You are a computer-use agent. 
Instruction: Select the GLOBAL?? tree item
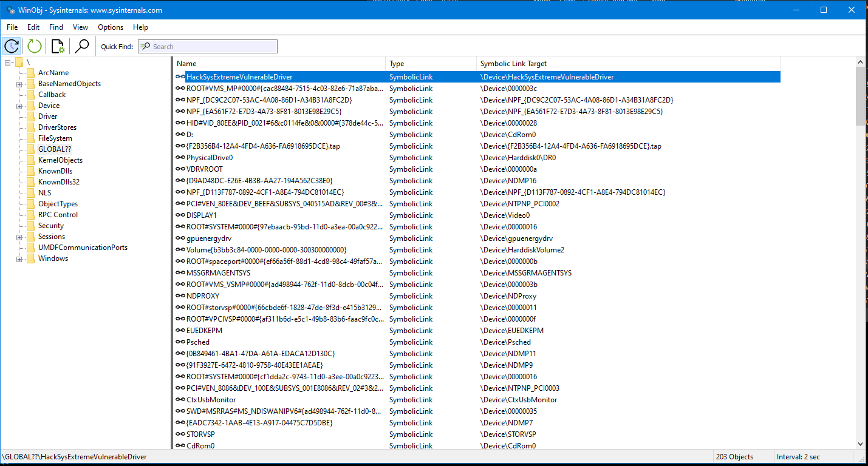click(55, 149)
